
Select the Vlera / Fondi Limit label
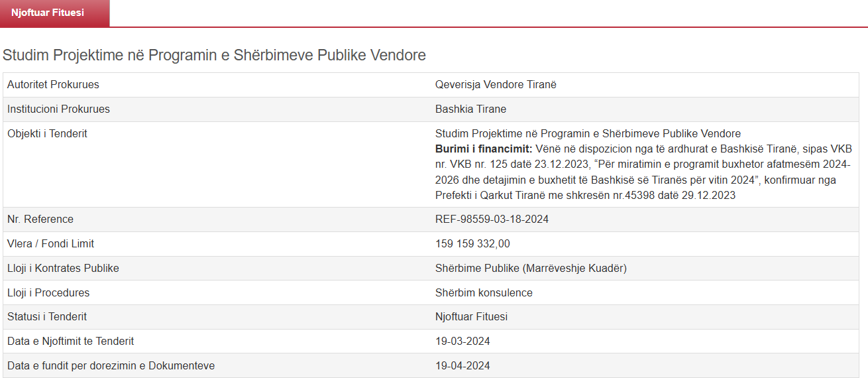point(50,244)
